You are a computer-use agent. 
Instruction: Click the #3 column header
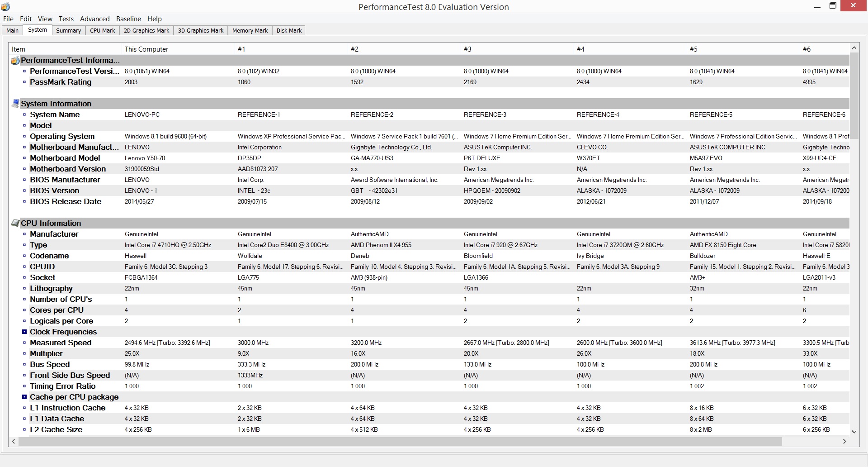(518, 49)
